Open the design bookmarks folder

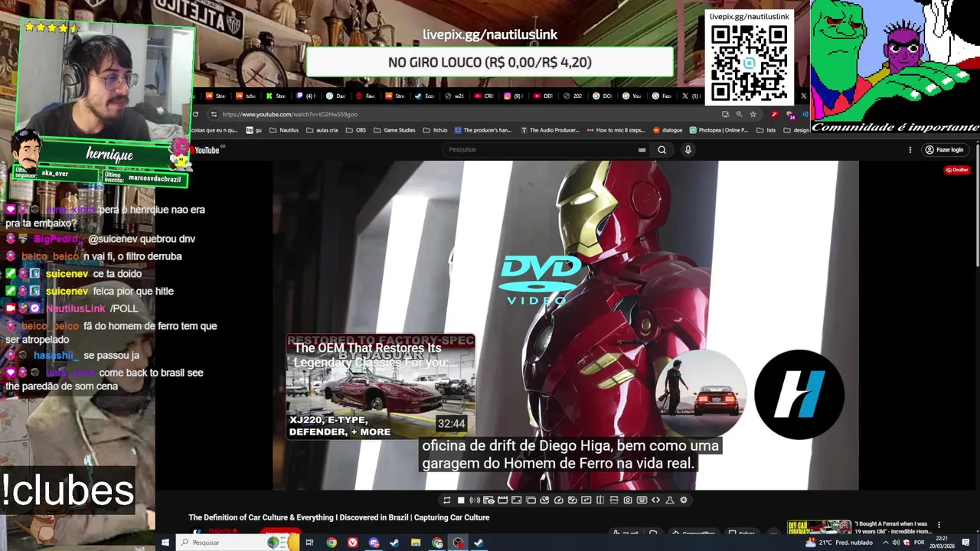[x=796, y=130]
